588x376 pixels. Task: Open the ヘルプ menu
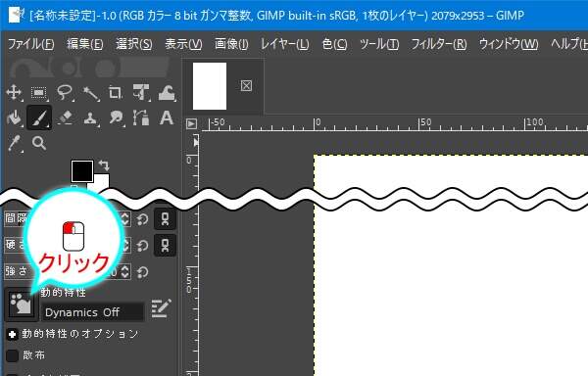[x=568, y=44]
